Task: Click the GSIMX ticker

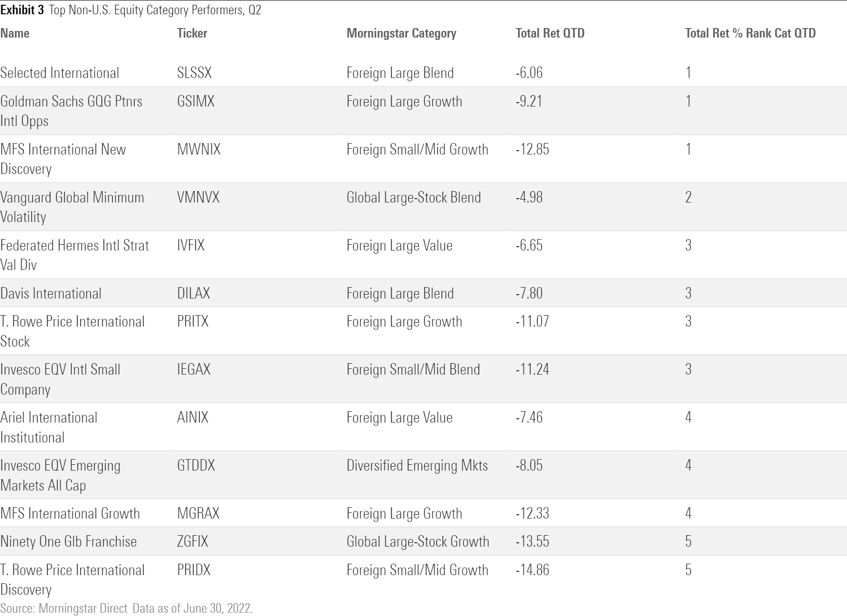Action: pos(196,101)
